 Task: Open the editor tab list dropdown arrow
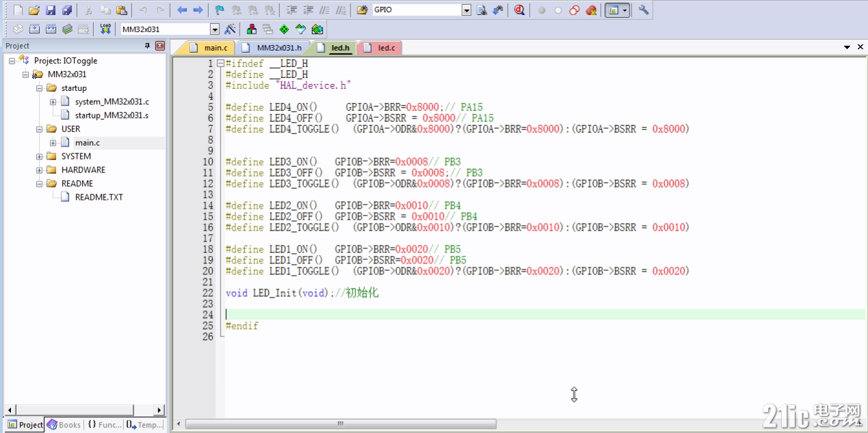(847, 47)
